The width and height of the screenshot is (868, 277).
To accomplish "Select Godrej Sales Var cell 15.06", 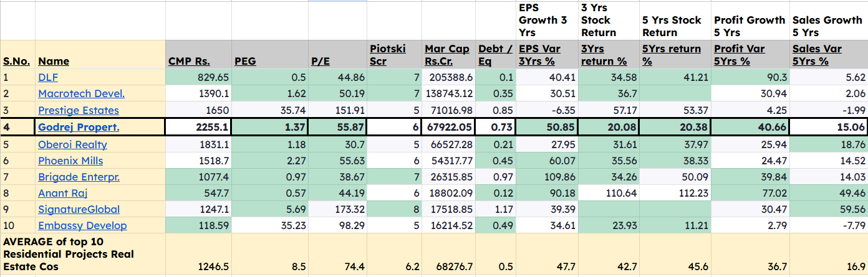I will (829, 127).
